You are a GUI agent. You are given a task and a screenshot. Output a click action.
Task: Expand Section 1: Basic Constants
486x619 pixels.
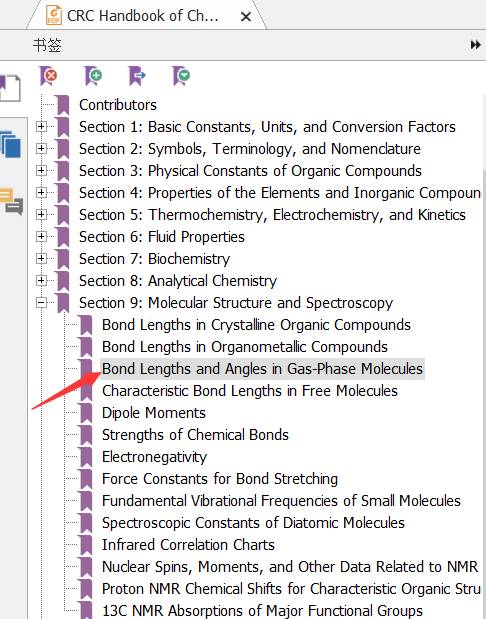pyautogui.click(x=41, y=126)
